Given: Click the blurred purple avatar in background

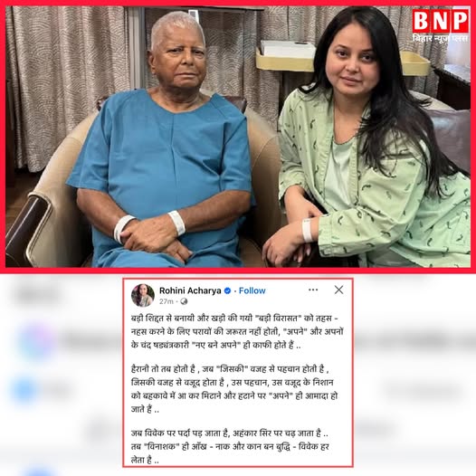Looking at the screenshot, I should click(x=37, y=341).
